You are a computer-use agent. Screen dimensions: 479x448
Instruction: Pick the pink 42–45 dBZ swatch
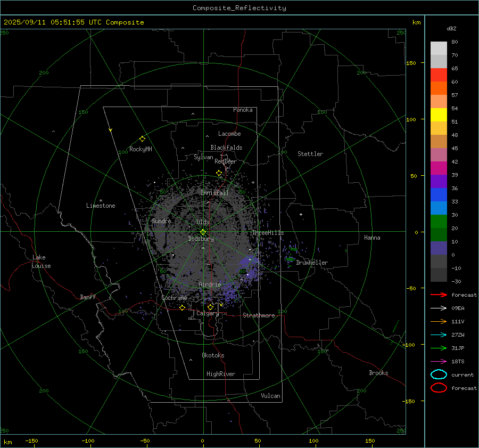[x=439, y=155]
